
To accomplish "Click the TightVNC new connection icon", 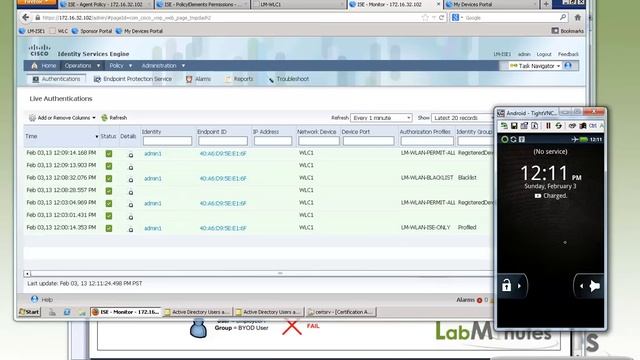I will (504, 126).
